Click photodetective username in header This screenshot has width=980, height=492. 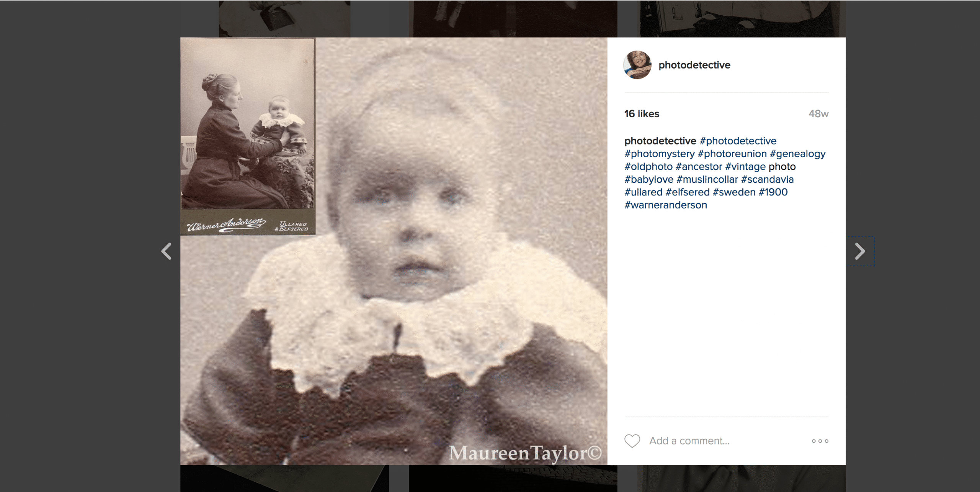pos(694,65)
